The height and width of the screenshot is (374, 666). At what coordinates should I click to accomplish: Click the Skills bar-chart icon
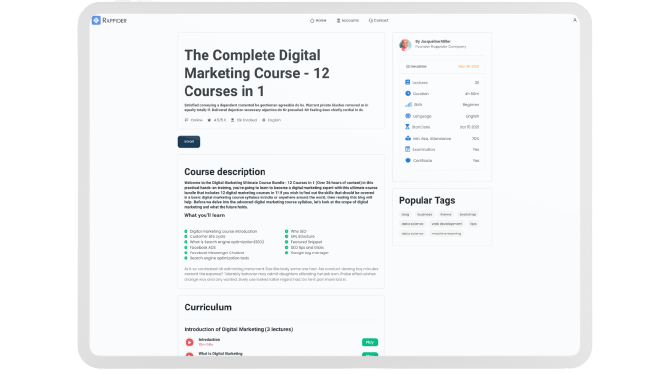point(408,104)
